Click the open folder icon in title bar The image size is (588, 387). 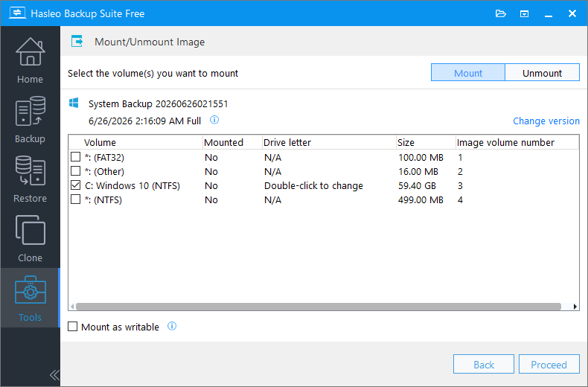[501, 14]
